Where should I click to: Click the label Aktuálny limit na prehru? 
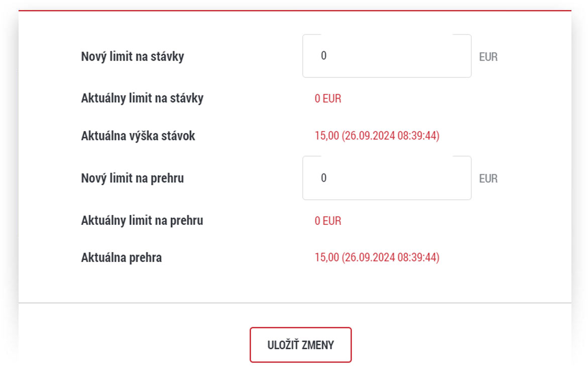coord(141,220)
